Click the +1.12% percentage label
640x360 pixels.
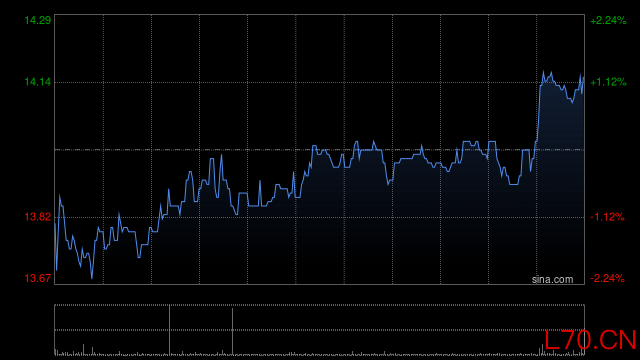(x=608, y=82)
